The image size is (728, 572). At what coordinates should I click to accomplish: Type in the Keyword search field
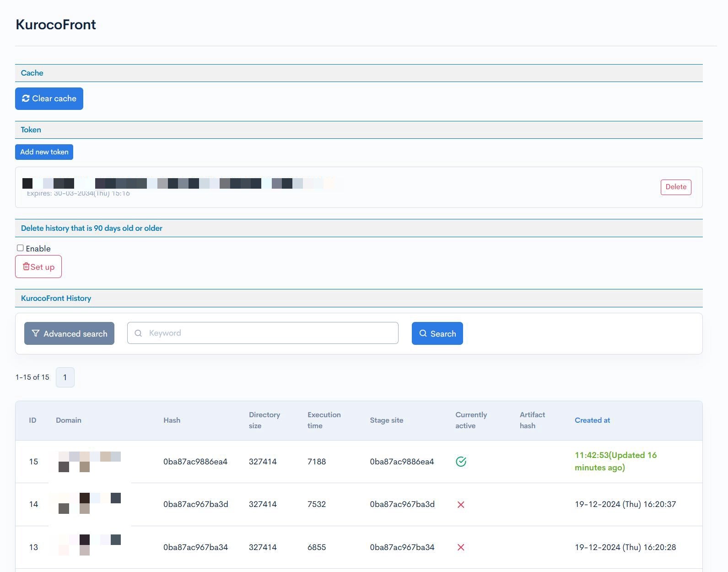(270, 333)
